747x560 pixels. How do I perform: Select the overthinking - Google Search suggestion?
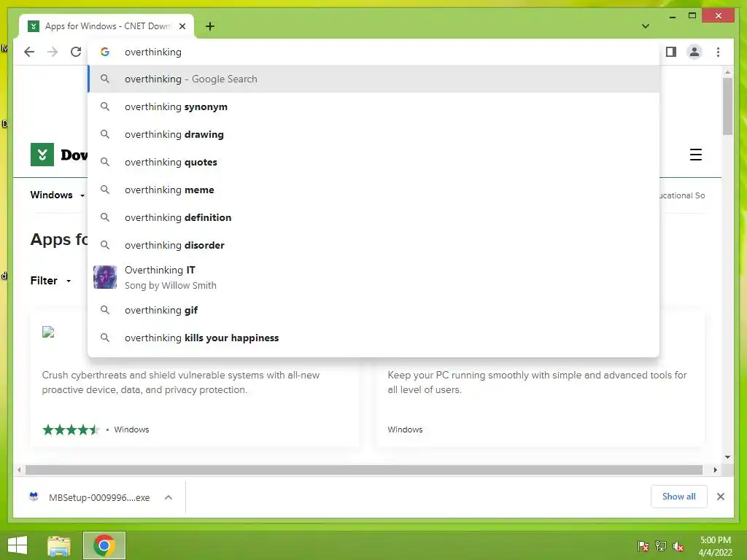click(373, 79)
